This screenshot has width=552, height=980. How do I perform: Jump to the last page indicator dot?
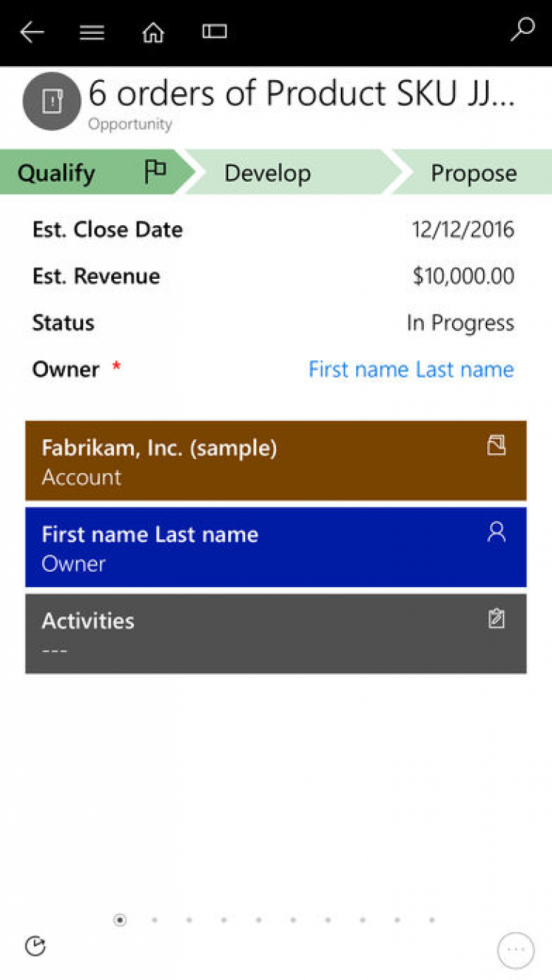coord(432,920)
